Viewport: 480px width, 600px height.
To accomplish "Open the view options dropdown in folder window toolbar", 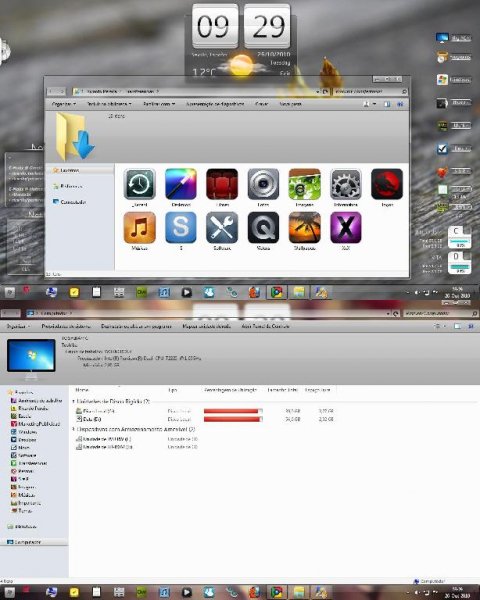I will 374,104.
